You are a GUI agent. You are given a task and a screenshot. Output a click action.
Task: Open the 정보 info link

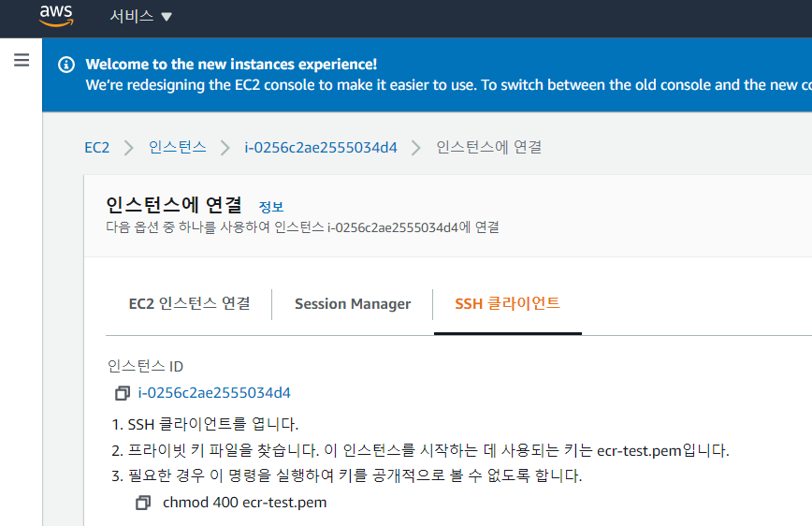pyautogui.click(x=271, y=207)
